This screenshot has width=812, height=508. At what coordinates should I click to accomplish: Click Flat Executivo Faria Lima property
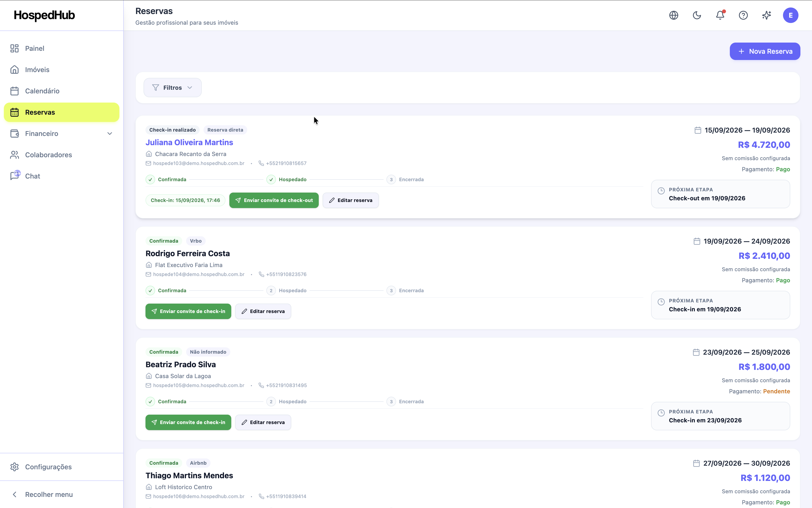pyautogui.click(x=188, y=265)
